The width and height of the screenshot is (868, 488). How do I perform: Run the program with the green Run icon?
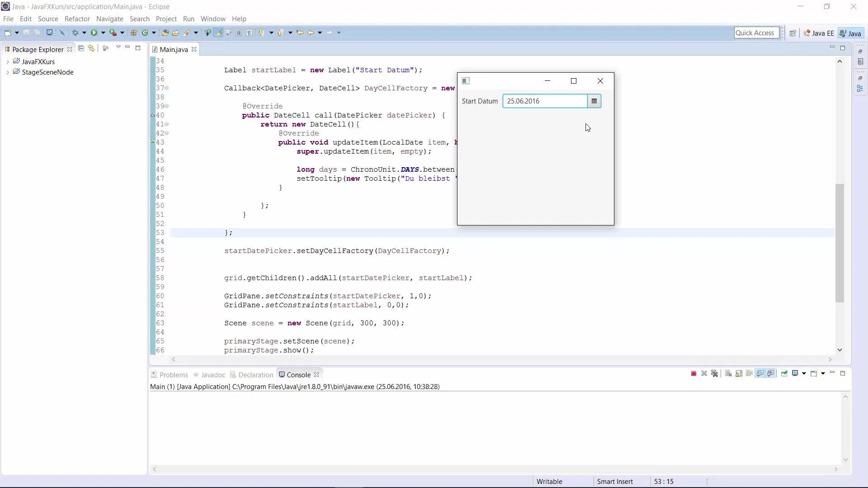tap(94, 33)
